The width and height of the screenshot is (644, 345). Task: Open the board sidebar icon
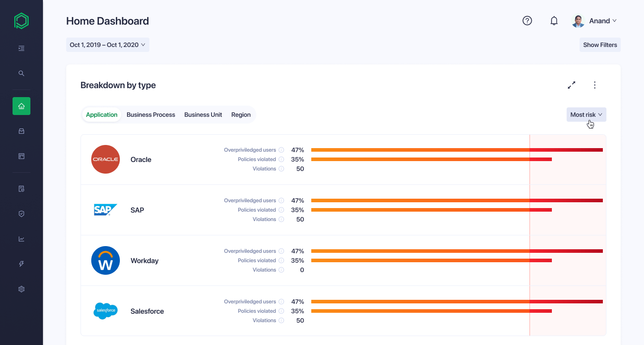click(21, 156)
